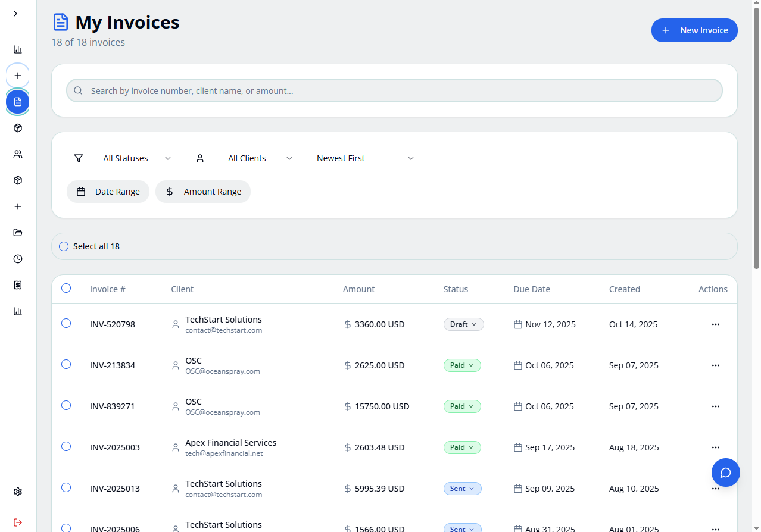761x532 pixels.
Task: Open actions menu for invoice INV-213834
Action: (x=715, y=365)
